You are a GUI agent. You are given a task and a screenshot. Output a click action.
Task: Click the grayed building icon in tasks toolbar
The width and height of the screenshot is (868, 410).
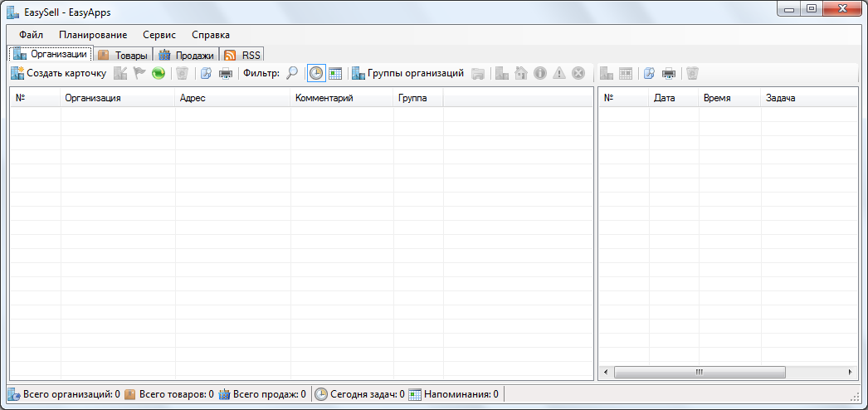pyautogui.click(x=606, y=73)
